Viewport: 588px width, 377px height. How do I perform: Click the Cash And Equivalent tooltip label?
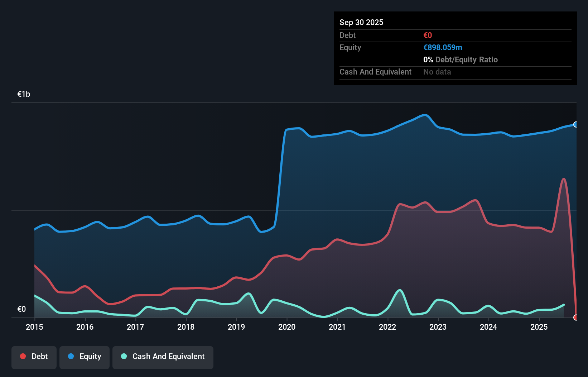[375, 72]
